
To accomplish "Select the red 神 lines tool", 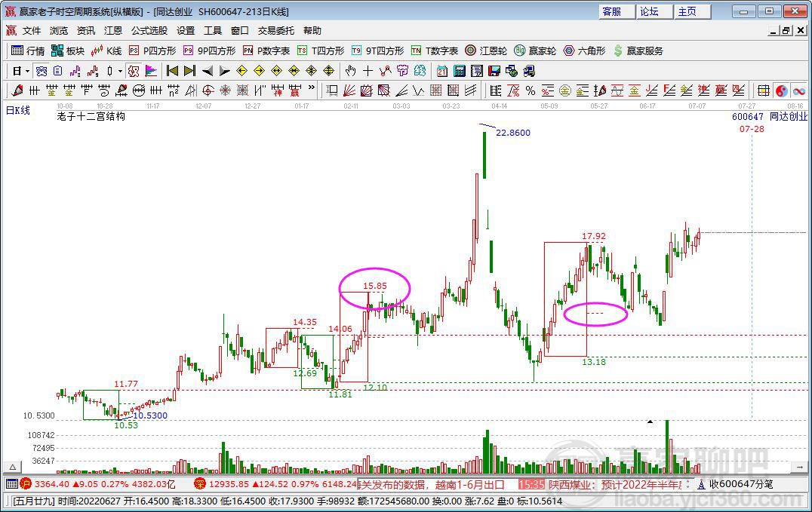I will click(278, 90).
